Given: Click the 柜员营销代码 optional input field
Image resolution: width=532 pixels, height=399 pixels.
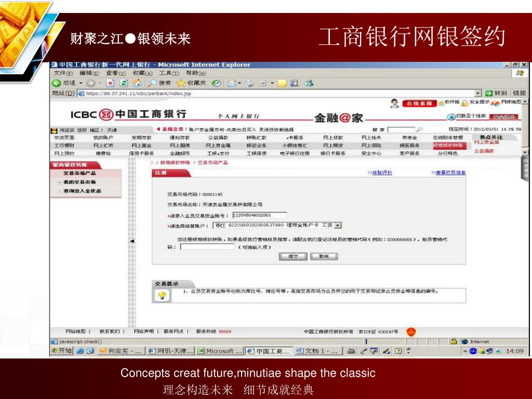Looking at the screenshot, I should click(207, 247).
